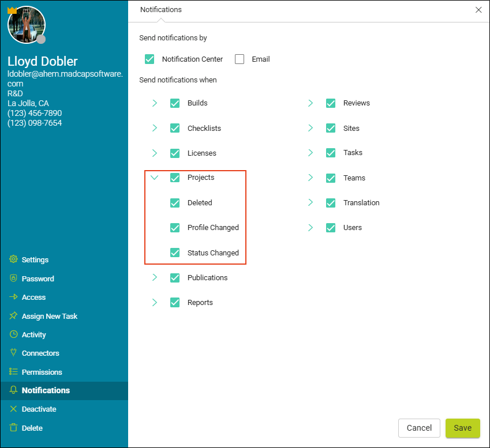Expand the Teams notification group
The width and height of the screenshot is (490, 448).
click(311, 178)
